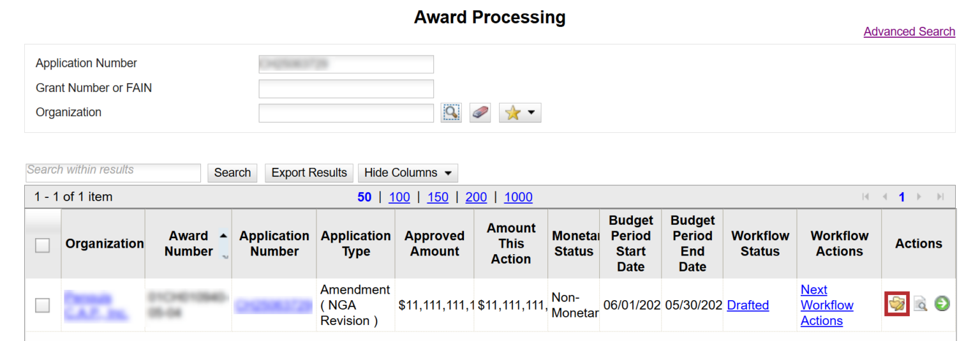Expand the Hide Columns dropdown
This screenshot has width=980, height=341.
(408, 173)
